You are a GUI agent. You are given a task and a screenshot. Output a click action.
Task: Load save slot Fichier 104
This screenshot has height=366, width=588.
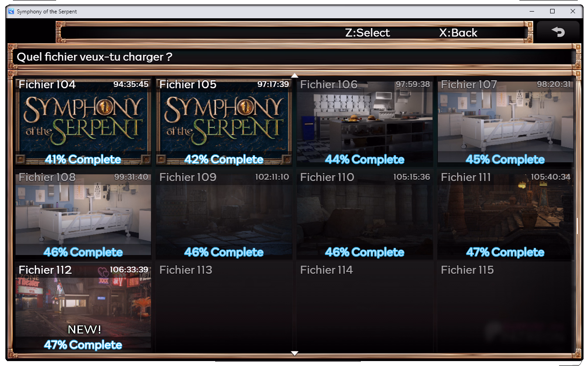[x=83, y=122]
